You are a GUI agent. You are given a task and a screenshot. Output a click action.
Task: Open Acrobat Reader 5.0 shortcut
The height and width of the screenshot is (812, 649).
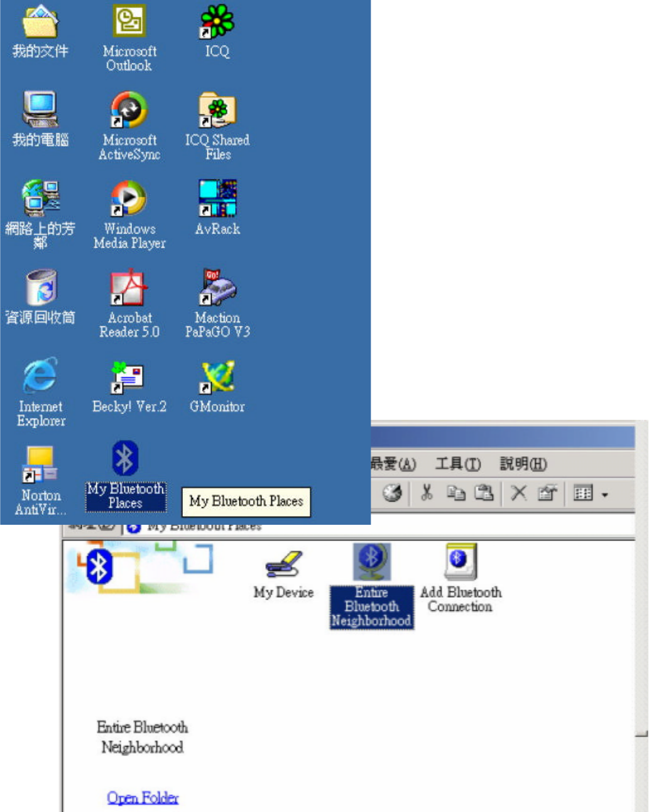click(129, 304)
